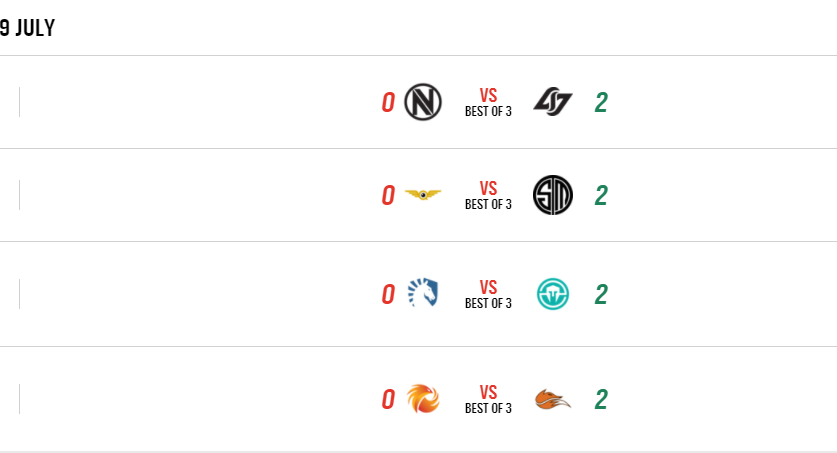Open the Echo Fox match's VS Best of 3
The height and width of the screenshot is (453, 837).
488,399
